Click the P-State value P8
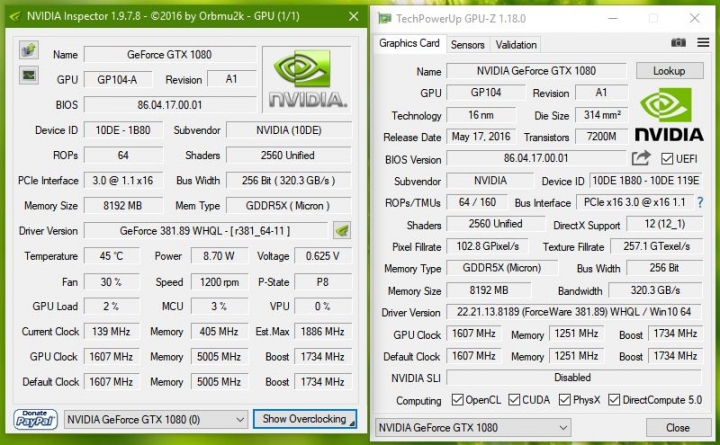 pos(323,282)
